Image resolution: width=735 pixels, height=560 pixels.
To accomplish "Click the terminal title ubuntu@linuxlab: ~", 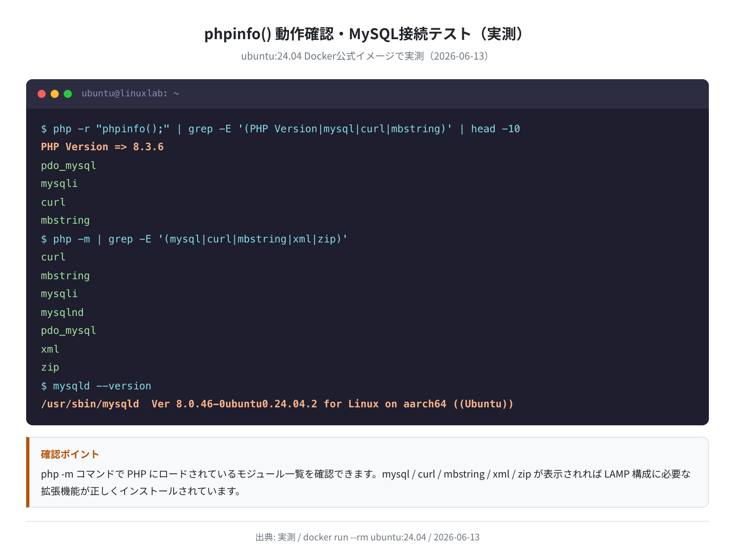I will click(131, 93).
